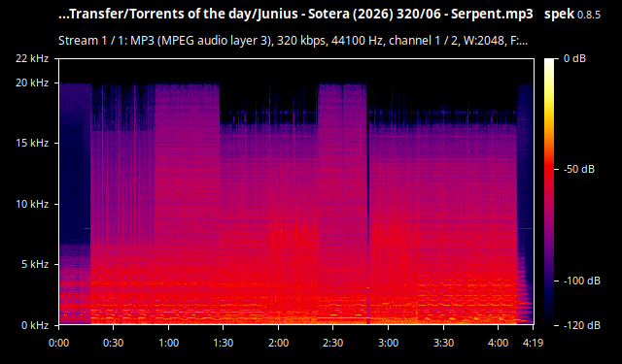Click the 0 dB legend label
The width and height of the screenshot is (622, 364).
574,58
